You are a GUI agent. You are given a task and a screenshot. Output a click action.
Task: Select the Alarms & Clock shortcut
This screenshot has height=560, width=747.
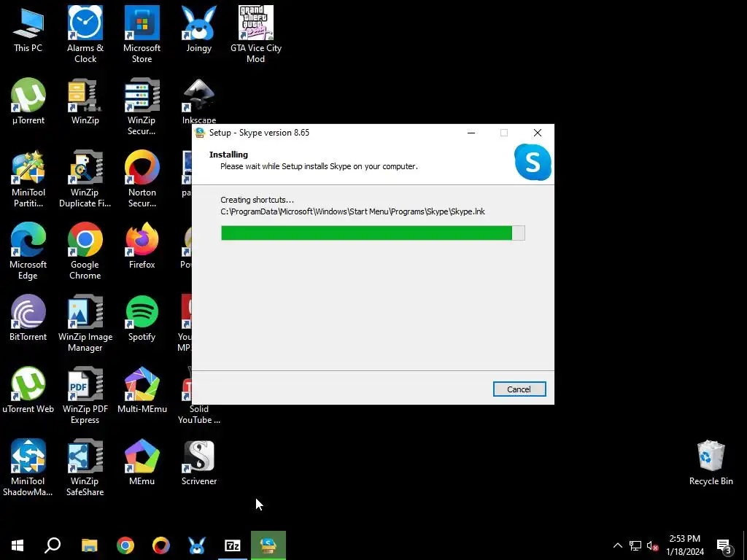(x=85, y=34)
